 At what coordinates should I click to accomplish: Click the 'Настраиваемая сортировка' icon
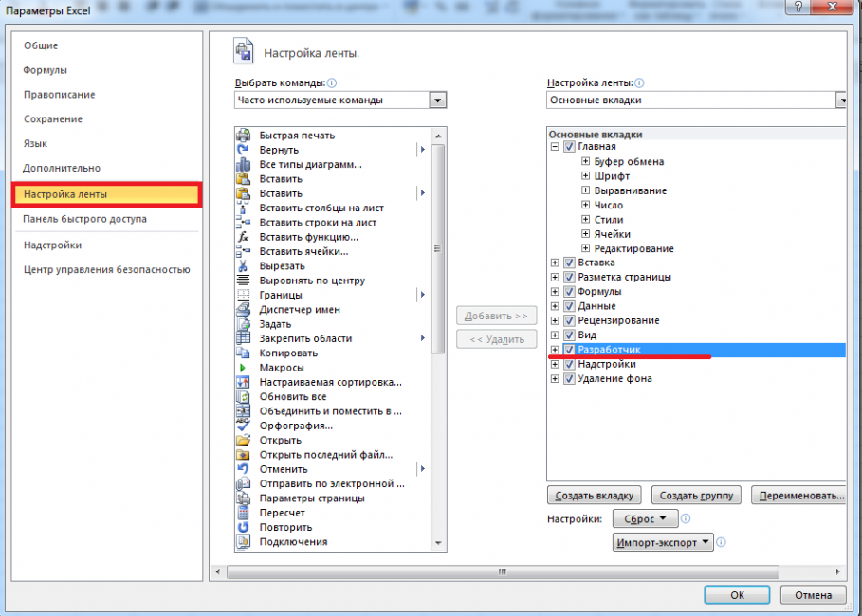(243, 382)
